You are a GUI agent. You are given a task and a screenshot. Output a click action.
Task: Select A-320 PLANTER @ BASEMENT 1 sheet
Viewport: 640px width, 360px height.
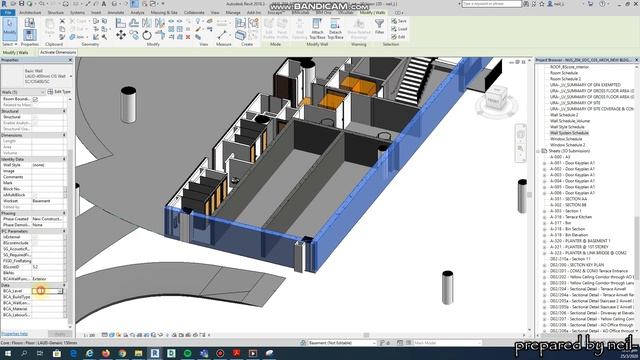pyautogui.click(x=580, y=241)
